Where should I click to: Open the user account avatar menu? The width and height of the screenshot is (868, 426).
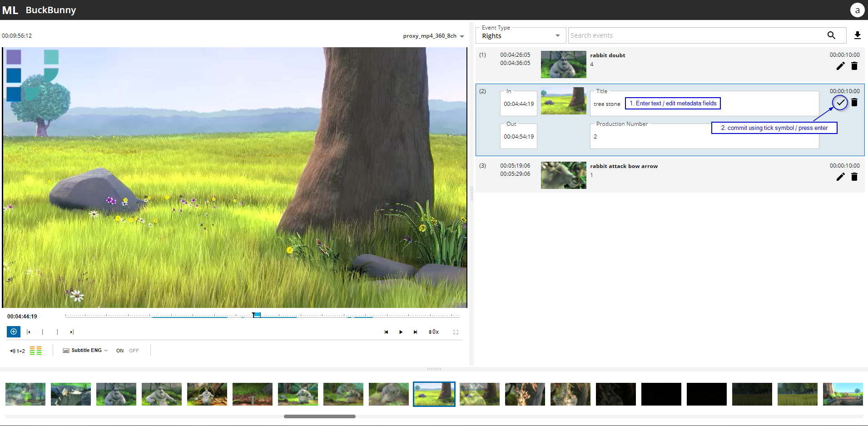pos(857,10)
